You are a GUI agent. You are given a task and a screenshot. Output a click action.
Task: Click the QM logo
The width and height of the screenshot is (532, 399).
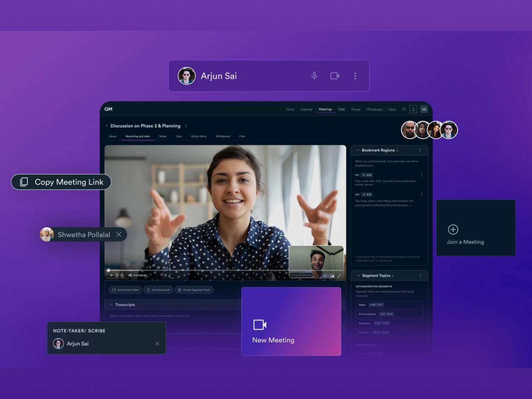tap(108, 109)
